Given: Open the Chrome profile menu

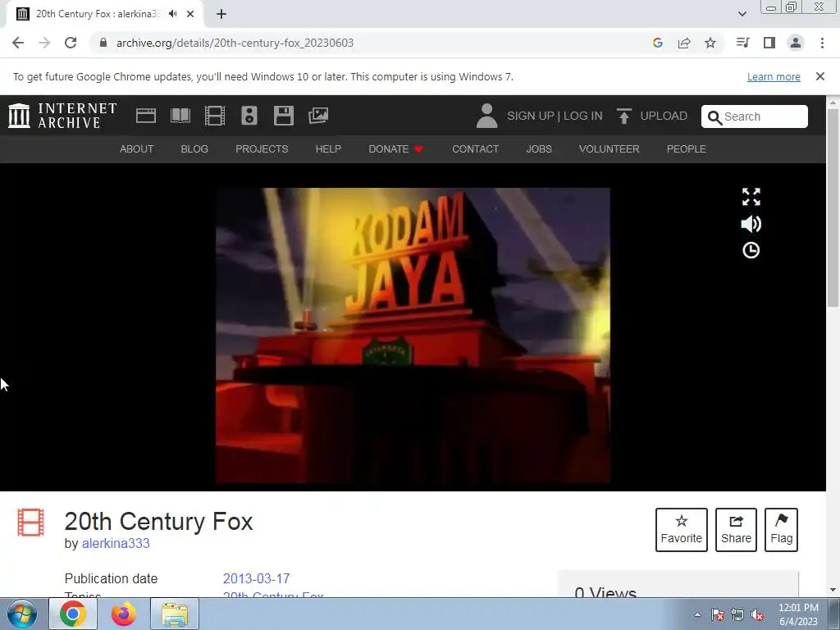Looking at the screenshot, I should [796, 43].
